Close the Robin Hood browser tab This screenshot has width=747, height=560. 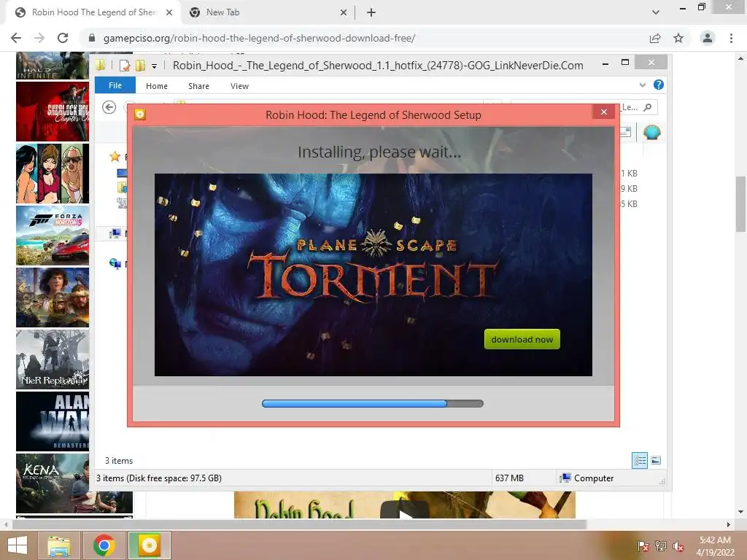(169, 13)
